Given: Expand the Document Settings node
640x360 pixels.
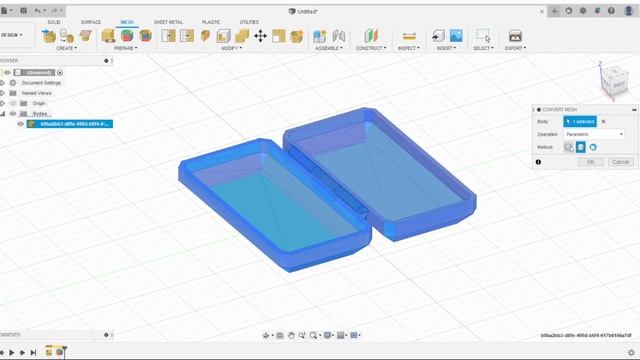Looking at the screenshot, I should (2, 83).
